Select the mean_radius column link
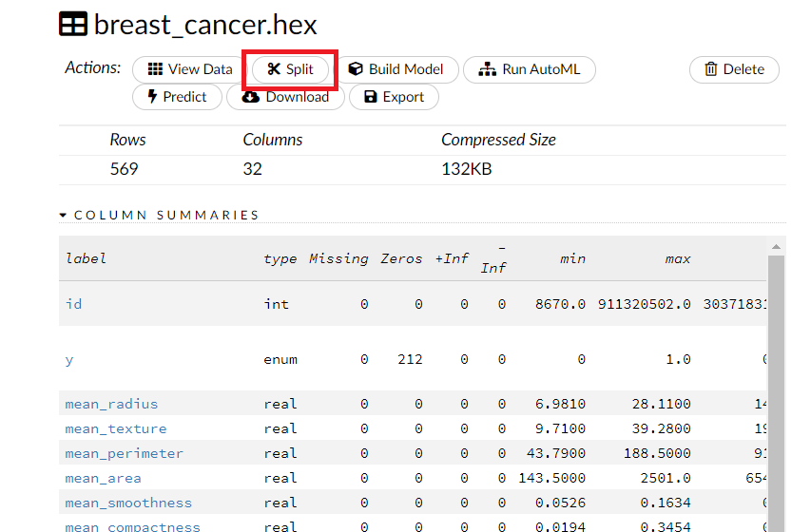The image size is (811, 532). [111, 404]
